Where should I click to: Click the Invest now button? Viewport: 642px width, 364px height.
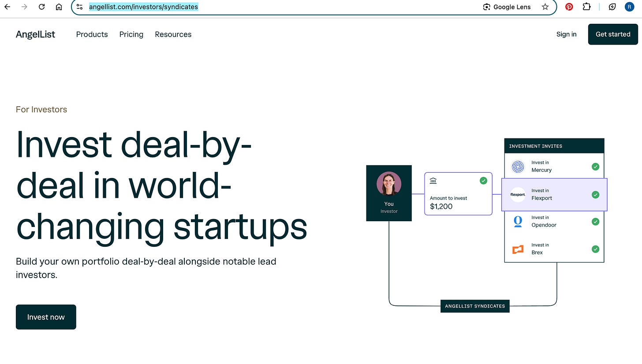pos(46,317)
